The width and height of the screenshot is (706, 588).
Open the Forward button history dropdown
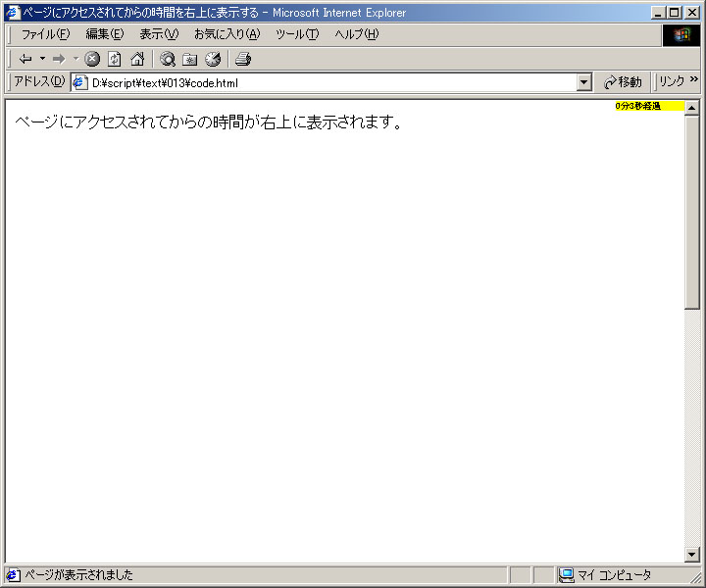76,59
